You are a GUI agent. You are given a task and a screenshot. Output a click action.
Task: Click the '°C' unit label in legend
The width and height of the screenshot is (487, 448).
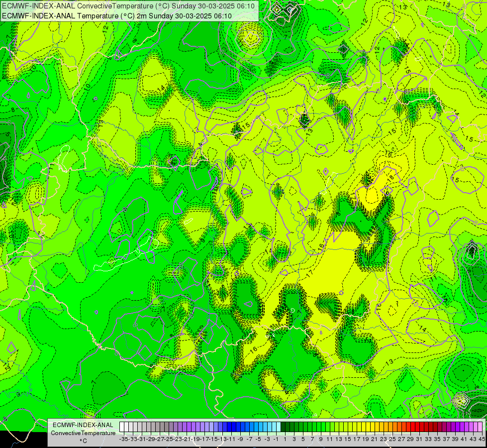83,441
